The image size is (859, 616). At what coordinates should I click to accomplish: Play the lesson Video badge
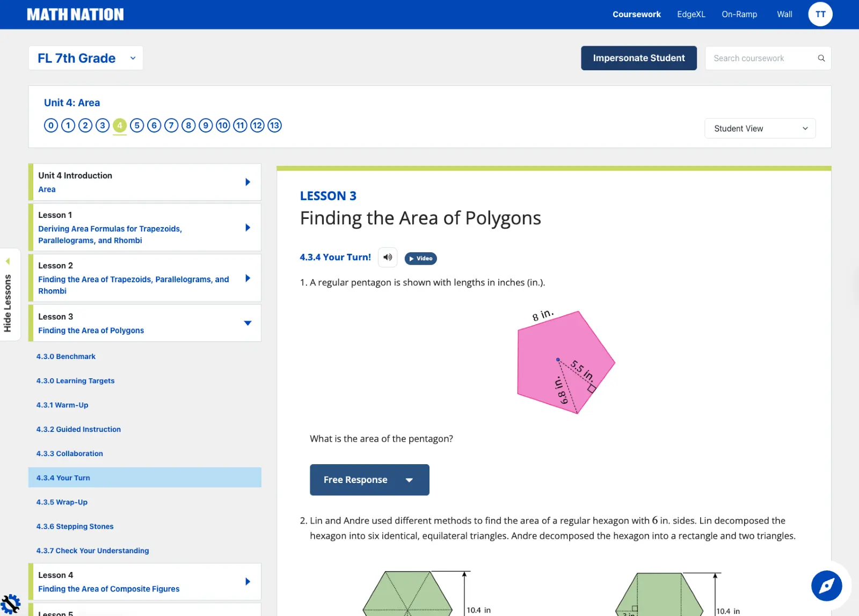tap(420, 259)
